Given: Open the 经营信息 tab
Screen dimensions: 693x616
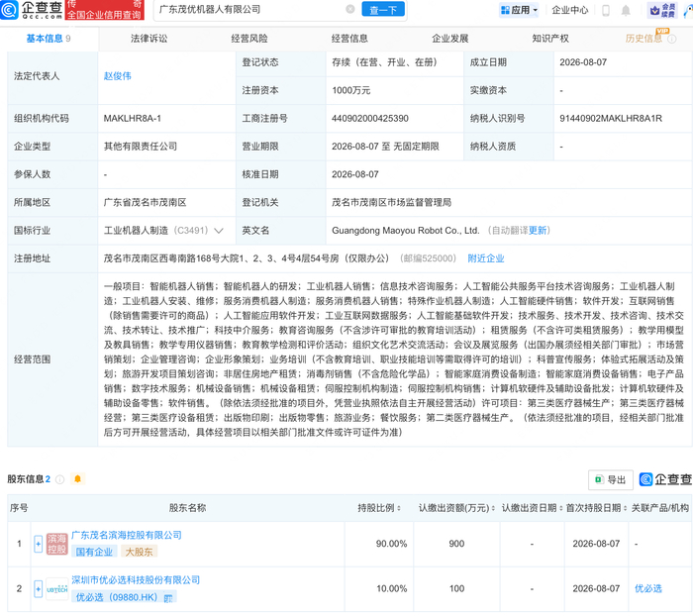Looking at the screenshot, I should coord(349,39).
